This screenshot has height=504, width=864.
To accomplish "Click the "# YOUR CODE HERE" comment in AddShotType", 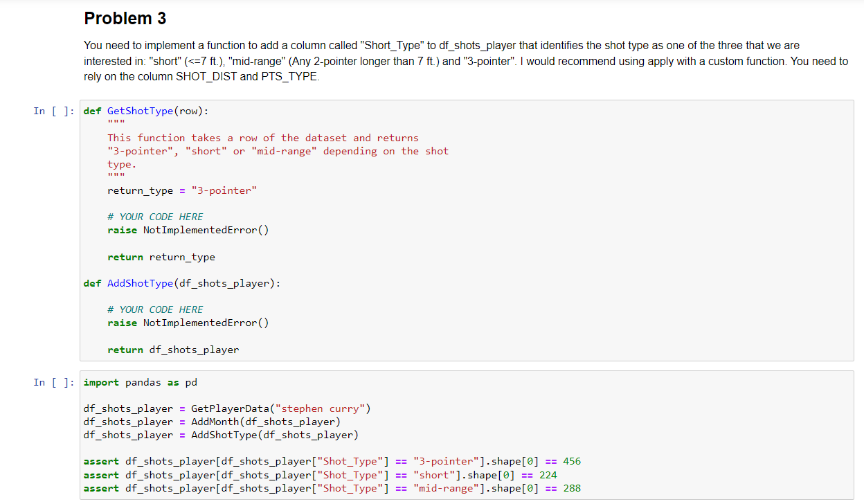I will pyautogui.click(x=156, y=309).
